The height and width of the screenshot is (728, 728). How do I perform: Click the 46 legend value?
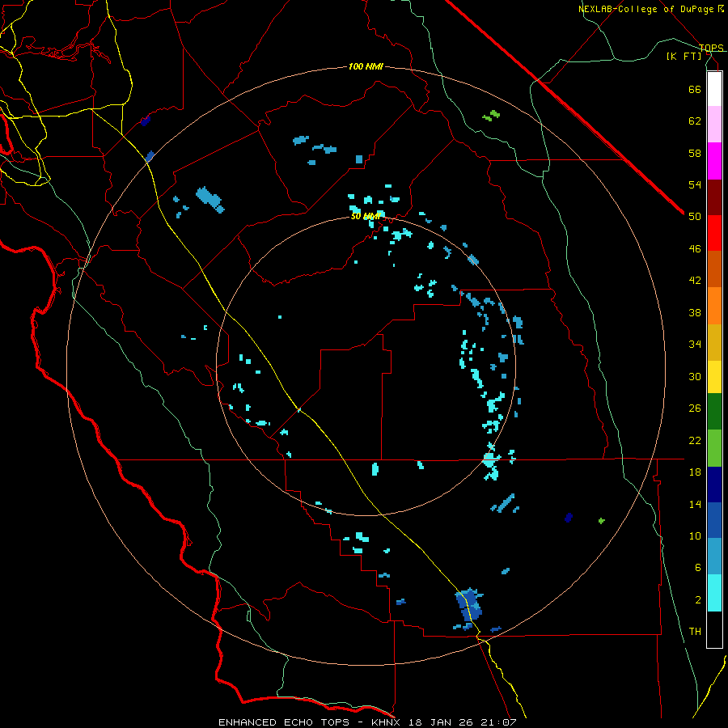(695, 249)
